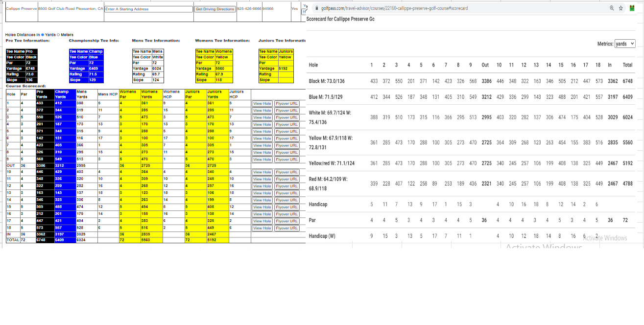The image size is (644, 325).
Task: Click the 'Womens Tee Information:' heading
Action: tap(222, 41)
